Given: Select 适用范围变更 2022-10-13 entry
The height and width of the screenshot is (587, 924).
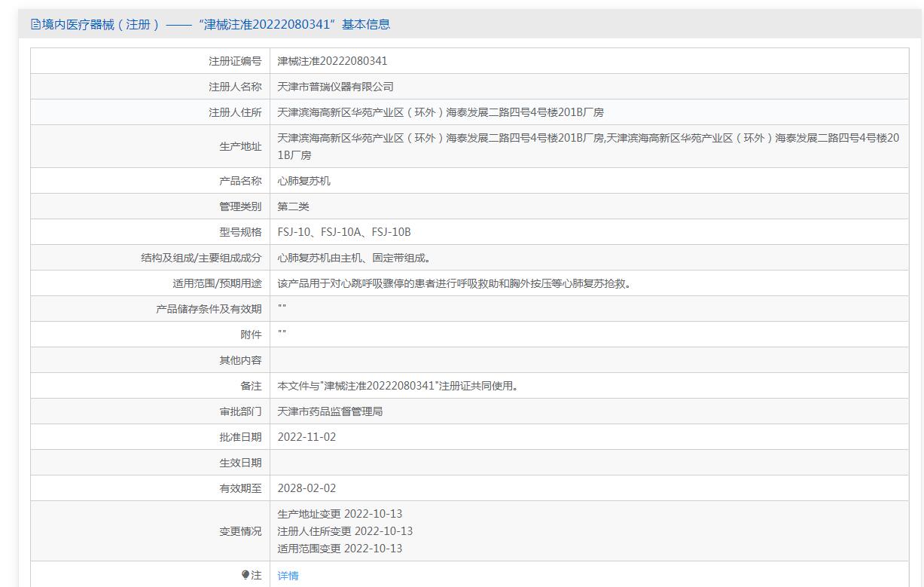Looking at the screenshot, I should [x=340, y=549].
